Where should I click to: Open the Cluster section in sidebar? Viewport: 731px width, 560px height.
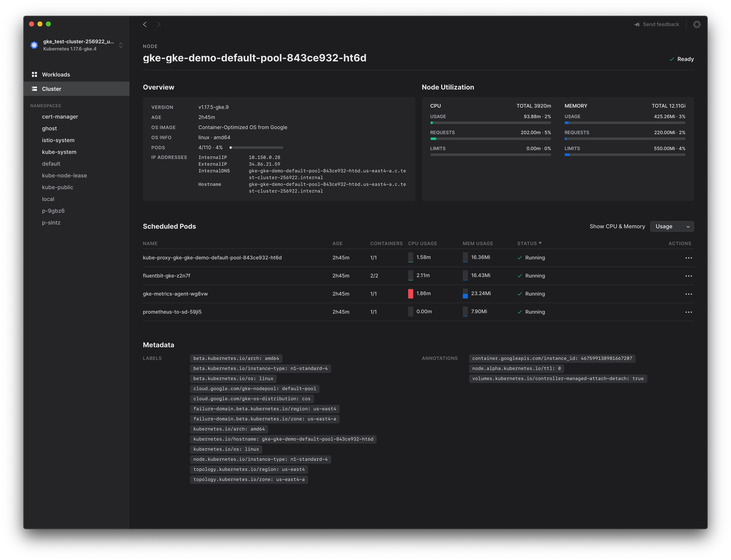[52, 89]
